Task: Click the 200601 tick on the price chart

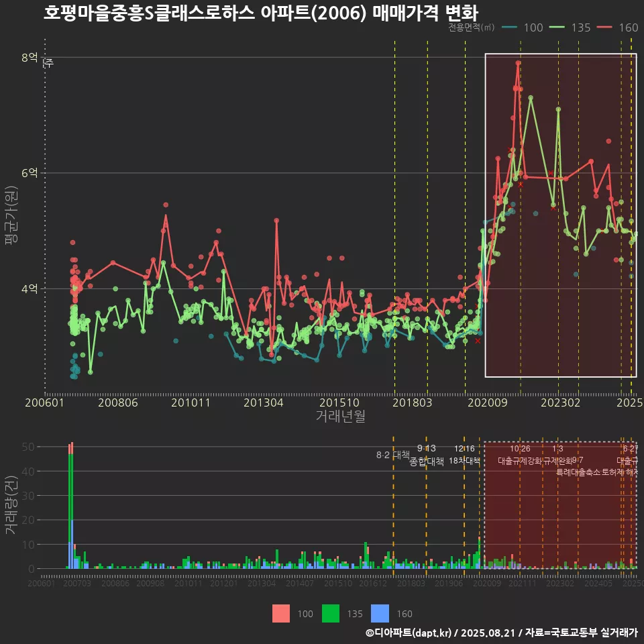Action: [44, 402]
